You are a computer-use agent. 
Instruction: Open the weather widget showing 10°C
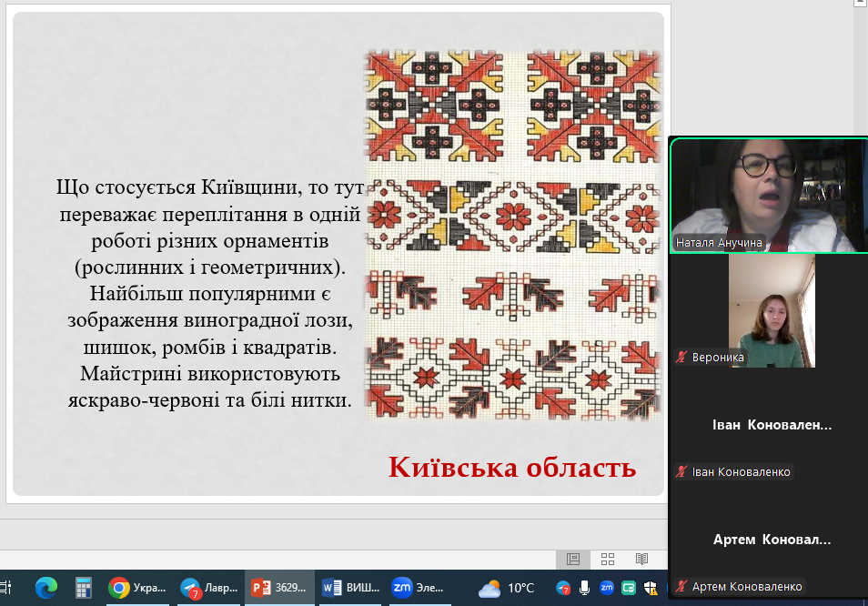[507, 588]
